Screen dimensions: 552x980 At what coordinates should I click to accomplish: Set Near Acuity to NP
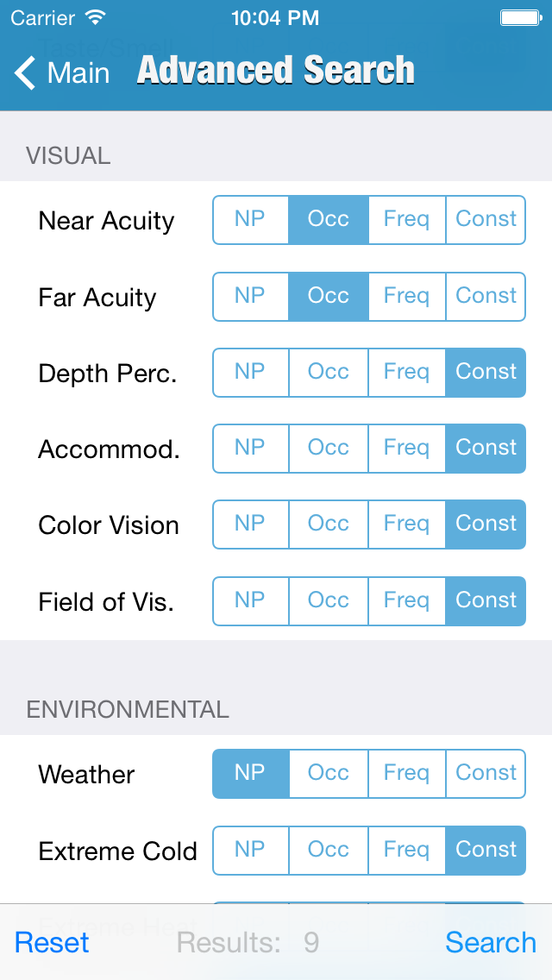(x=250, y=220)
